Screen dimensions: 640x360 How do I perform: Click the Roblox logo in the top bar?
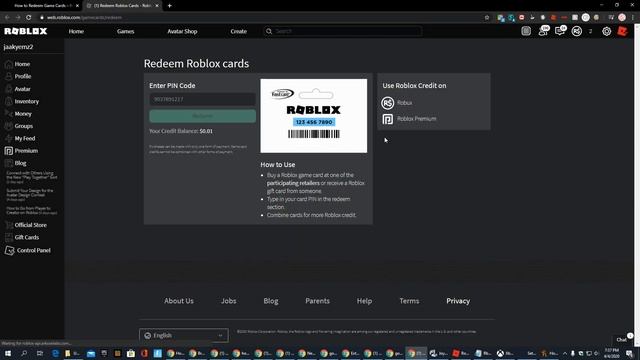point(26,31)
